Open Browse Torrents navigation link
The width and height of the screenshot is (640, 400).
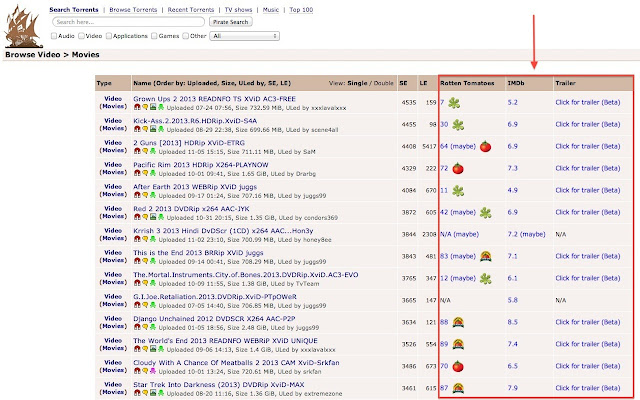click(133, 10)
